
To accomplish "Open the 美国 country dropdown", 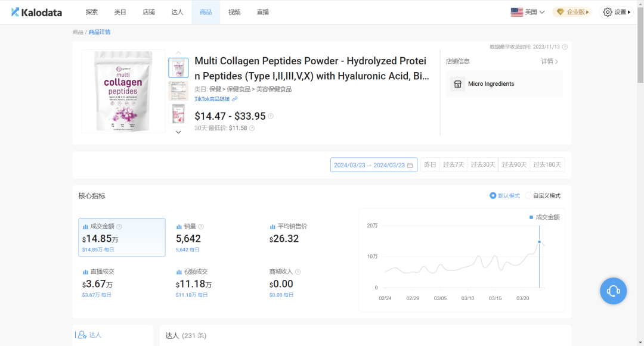I will [x=528, y=12].
